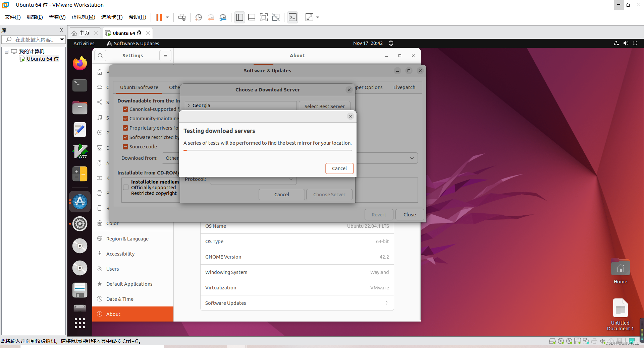Click Close in Software & Updates window
644x348 pixels.
coord(410,215)
